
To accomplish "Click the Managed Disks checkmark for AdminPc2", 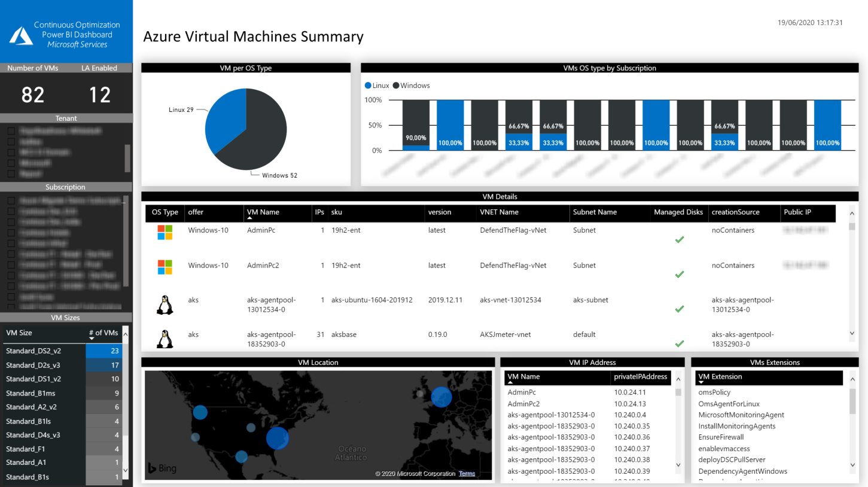I will 679,275.
